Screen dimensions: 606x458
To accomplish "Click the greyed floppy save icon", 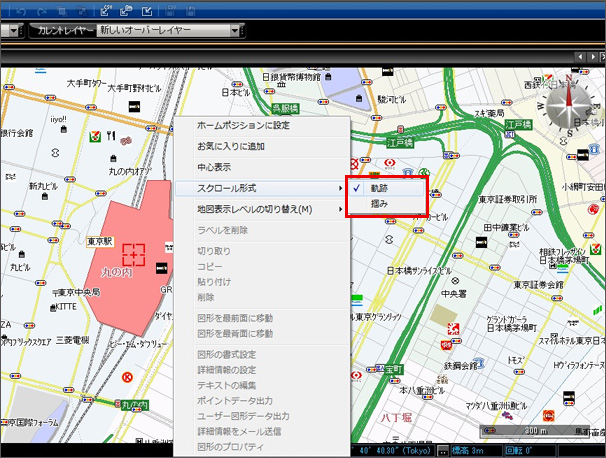I will tap(190, 11).
